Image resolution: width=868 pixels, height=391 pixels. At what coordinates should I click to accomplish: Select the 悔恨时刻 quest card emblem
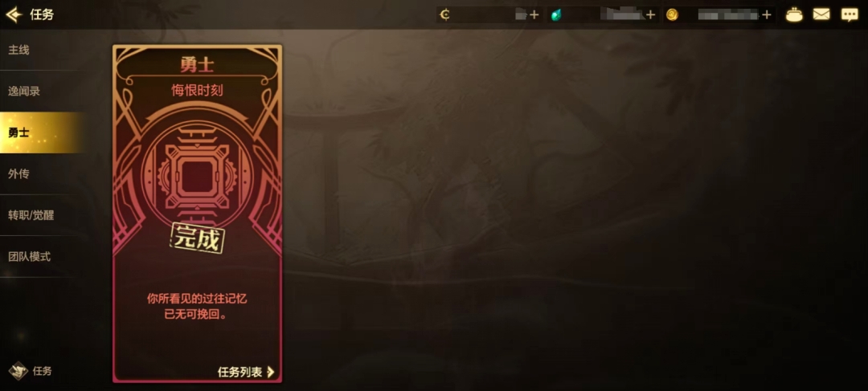pyautogui.click(x=197, y=178)
